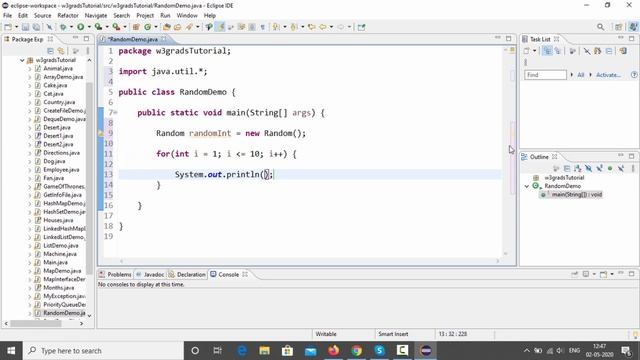
Task: Toggle Block Selection Mode toolbar button
Action: point(252,27)
